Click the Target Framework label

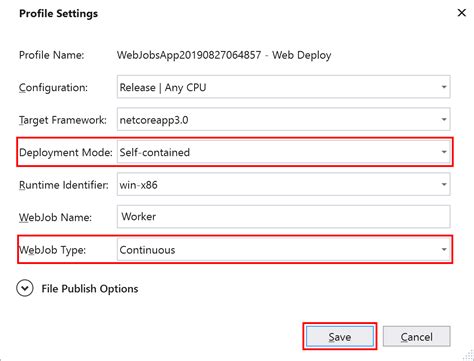click(63, 120)
